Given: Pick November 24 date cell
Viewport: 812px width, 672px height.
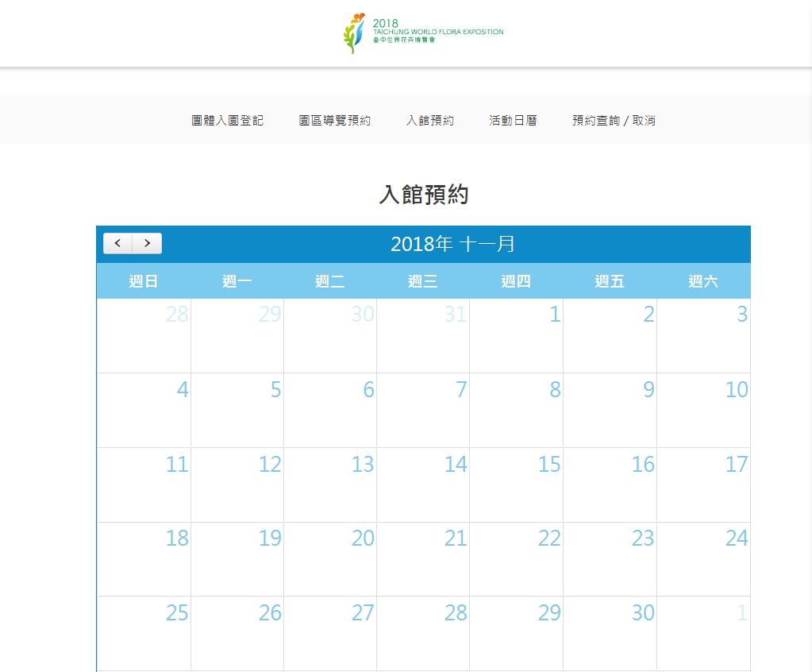Looking at the screenshot, I should pos(703,558).
